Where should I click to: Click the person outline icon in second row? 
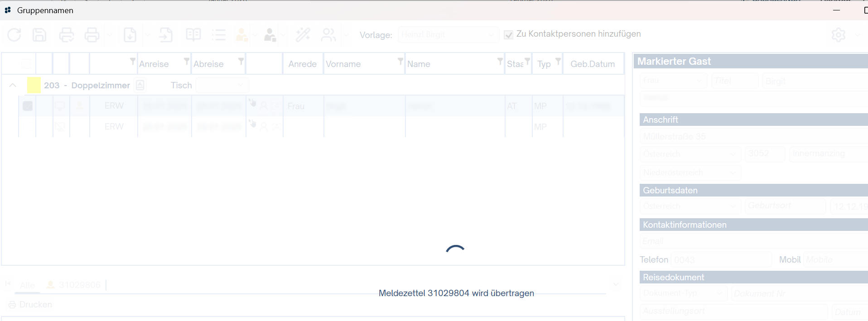(x=264, y=127)
